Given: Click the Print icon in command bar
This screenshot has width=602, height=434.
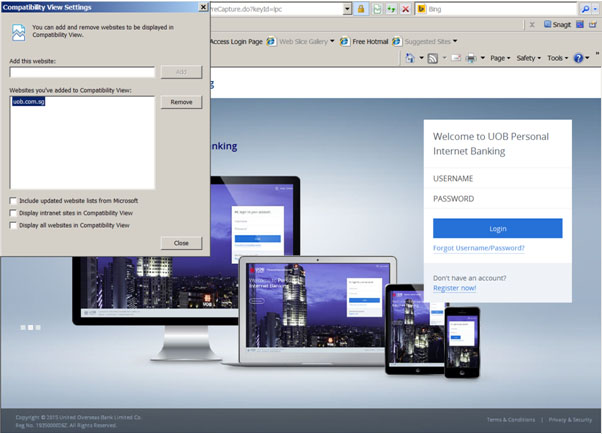Looking at the screenshot, I should pos(471,58).
